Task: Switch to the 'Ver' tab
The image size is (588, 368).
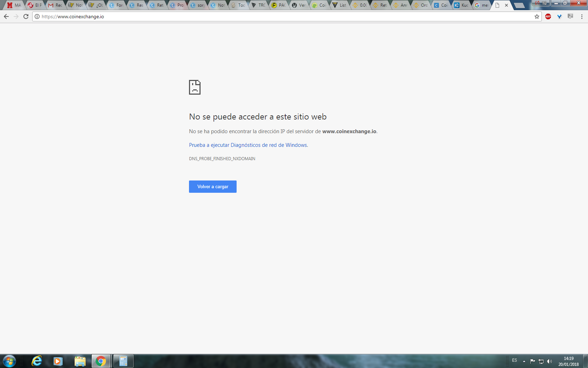Action: click(x=299, y=5)
